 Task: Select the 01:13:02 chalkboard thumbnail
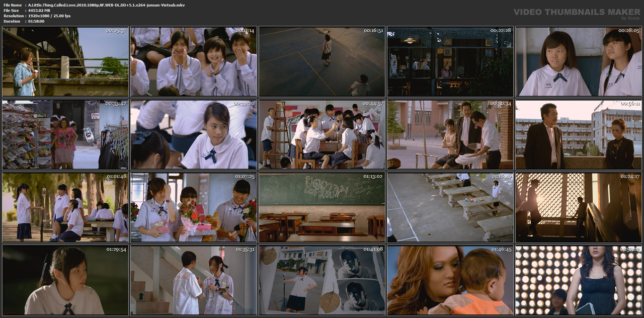point(322,207)
